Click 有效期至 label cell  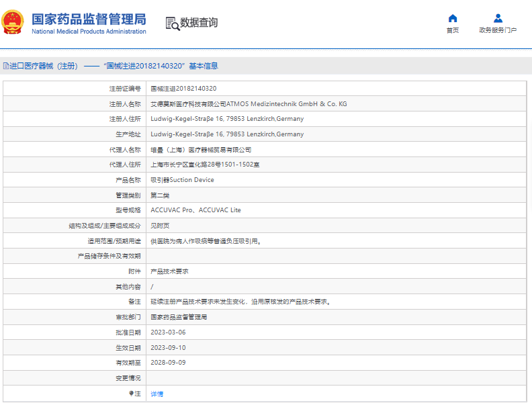pos(75,363)
